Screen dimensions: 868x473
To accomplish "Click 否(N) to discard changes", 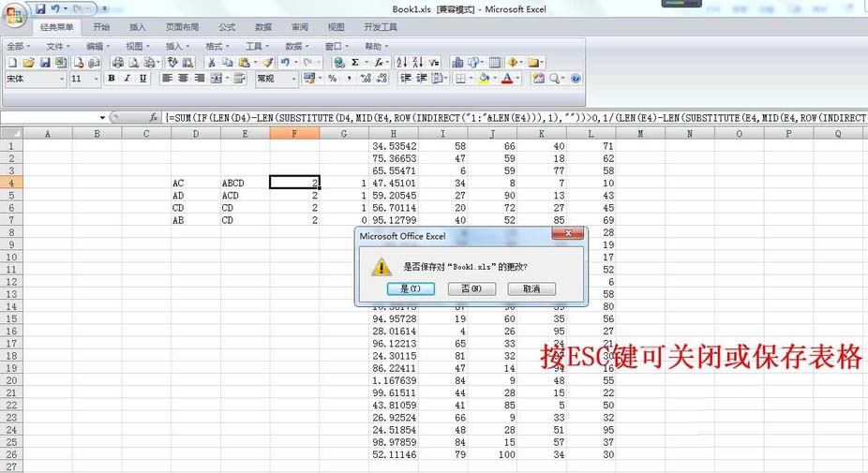I will point(471,288).
